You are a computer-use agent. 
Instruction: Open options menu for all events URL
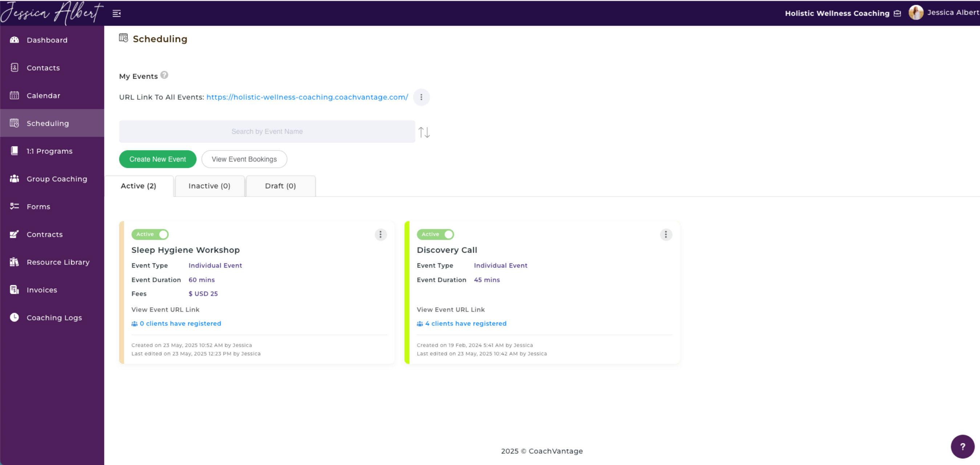pos(421,97)
